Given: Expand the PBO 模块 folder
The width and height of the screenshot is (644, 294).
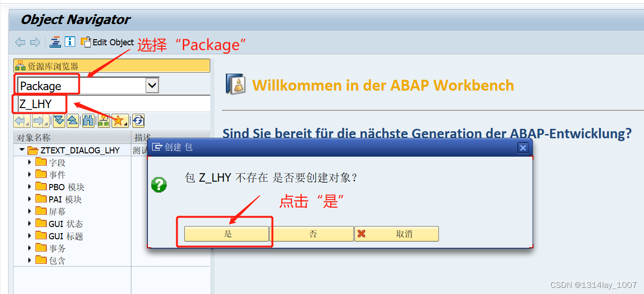Looking at the screenshot, I should click(x=30, y=187).
